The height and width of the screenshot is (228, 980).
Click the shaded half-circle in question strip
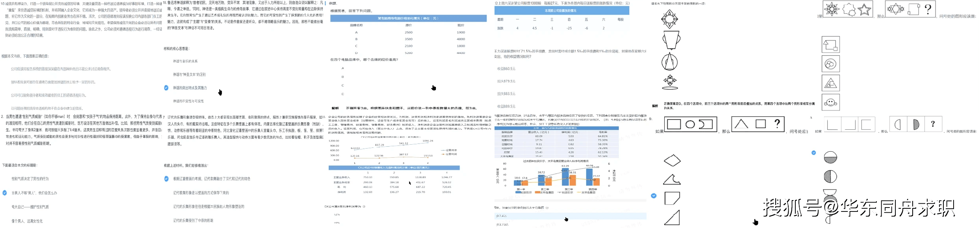point(916,125)
